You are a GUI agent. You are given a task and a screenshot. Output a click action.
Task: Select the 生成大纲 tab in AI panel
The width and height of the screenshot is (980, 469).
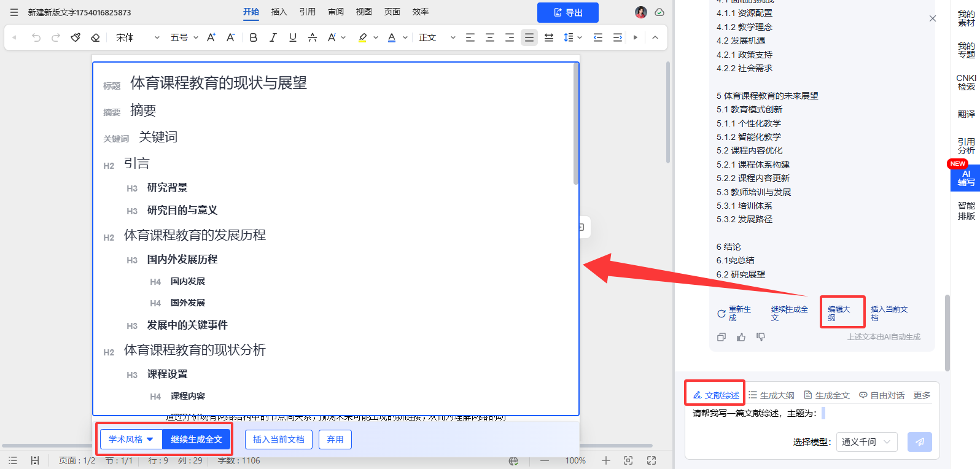click(x=771, y=395)
